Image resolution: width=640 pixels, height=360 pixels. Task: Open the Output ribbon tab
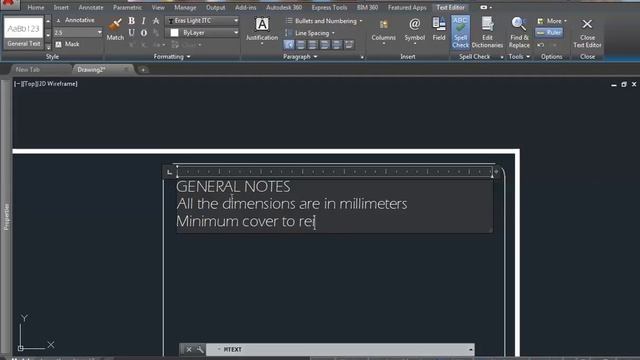click(216, 7)
